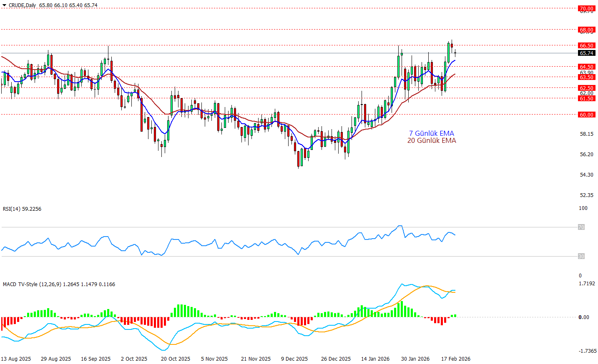Select the MACD TV-Style indicator title
This screenshot has height=364, width=598.
pos(32,284)
